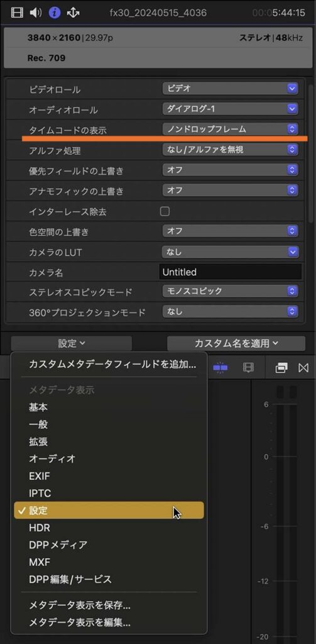
Task: Click in the カメラ名 text field
Action: [x=230, y=272]
